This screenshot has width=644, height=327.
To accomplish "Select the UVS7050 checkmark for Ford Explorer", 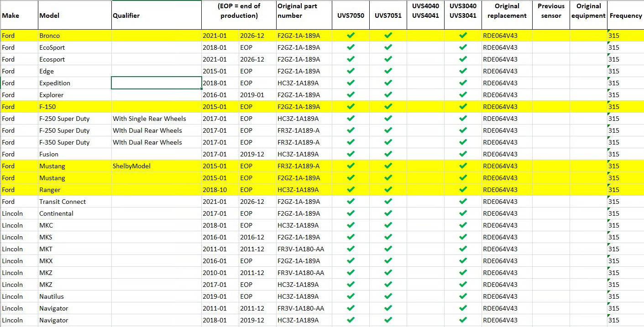I will coord(351,95).
